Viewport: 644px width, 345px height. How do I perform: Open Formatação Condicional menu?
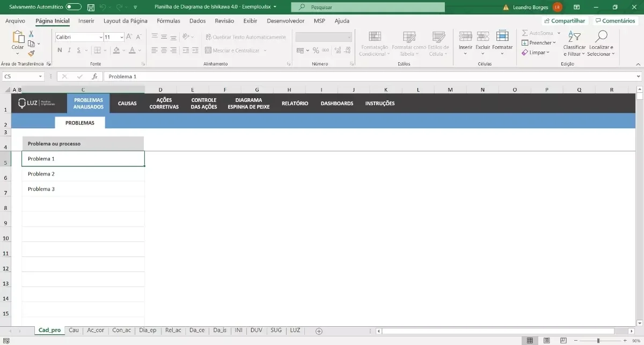click(375, 43)
